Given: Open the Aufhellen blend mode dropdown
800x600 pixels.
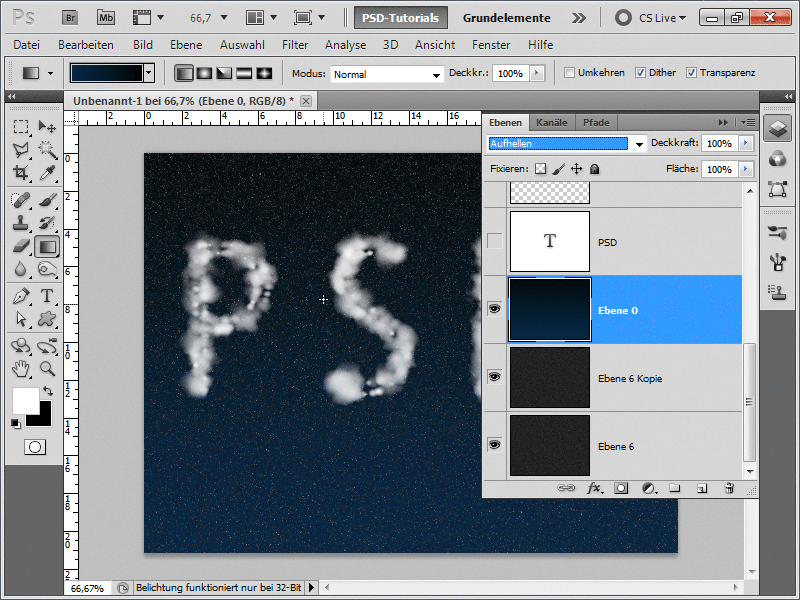Looking at the screenshot, I should 639,144.
